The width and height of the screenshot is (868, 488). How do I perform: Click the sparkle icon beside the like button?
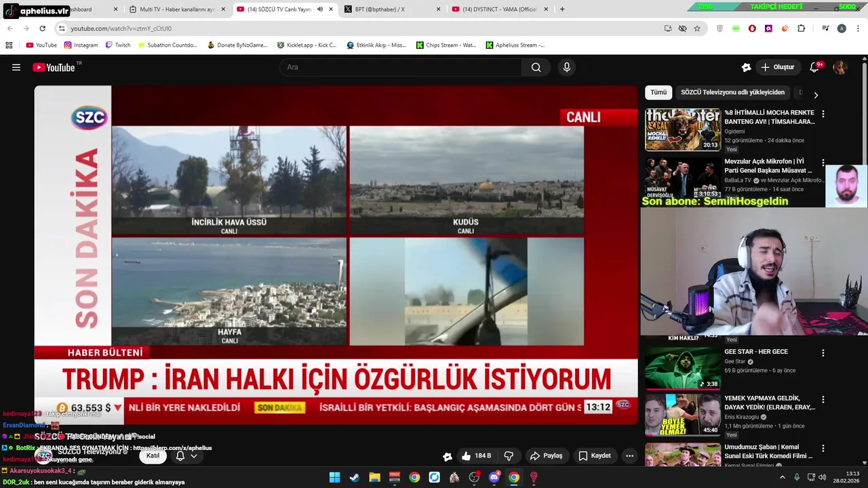tap(447, 456)
